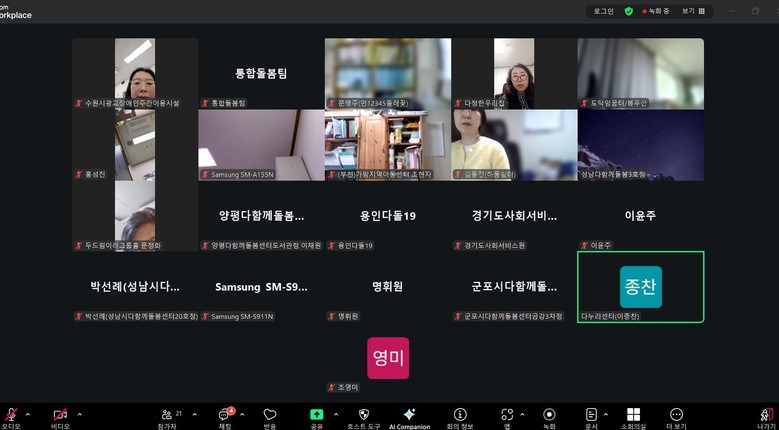The image size is (779, 430).
Task: Show meeting info
Action: (x=460, y=415)
